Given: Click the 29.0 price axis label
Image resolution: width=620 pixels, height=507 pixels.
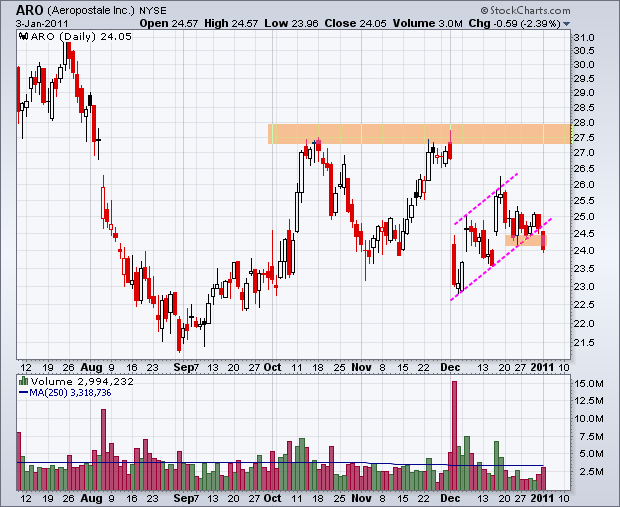Looking at the screenshot, I should [584, 93].
